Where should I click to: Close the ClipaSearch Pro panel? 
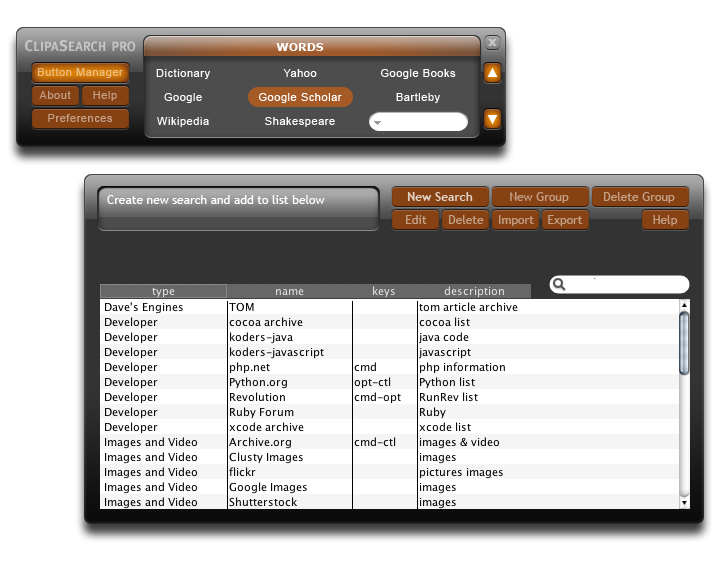click(492, 43)
